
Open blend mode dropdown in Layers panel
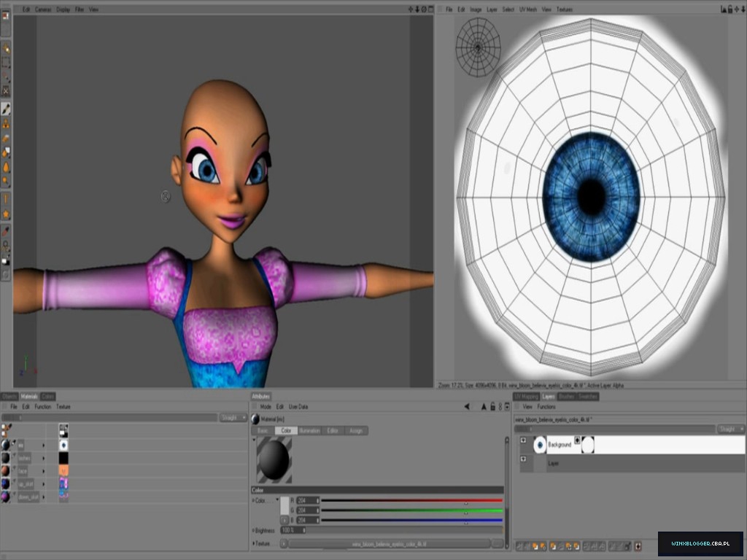[731, 429]
